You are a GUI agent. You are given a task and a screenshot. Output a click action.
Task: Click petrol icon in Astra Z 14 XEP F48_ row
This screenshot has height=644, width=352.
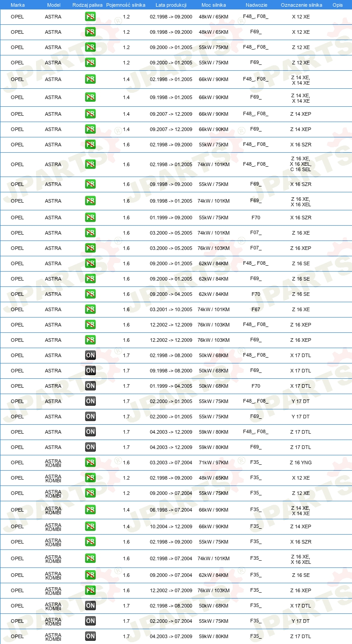[x=90, y=114]
